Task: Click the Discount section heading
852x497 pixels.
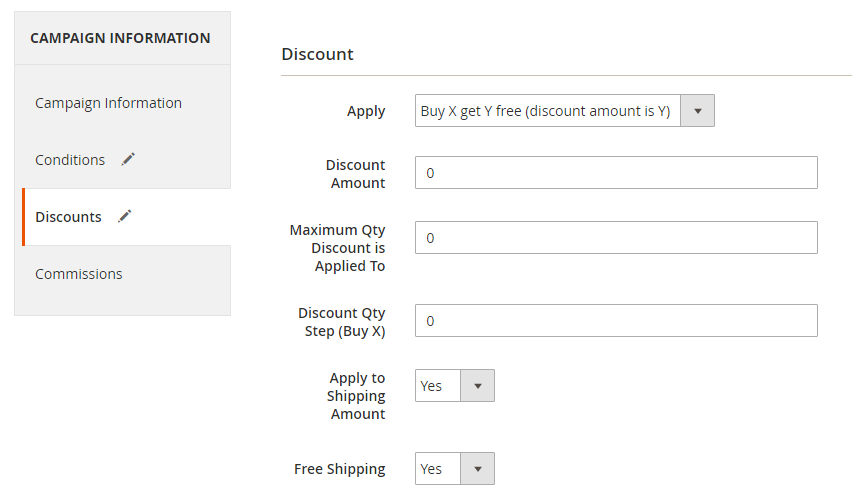Action: pyautogui.click(x=317, y=54)
